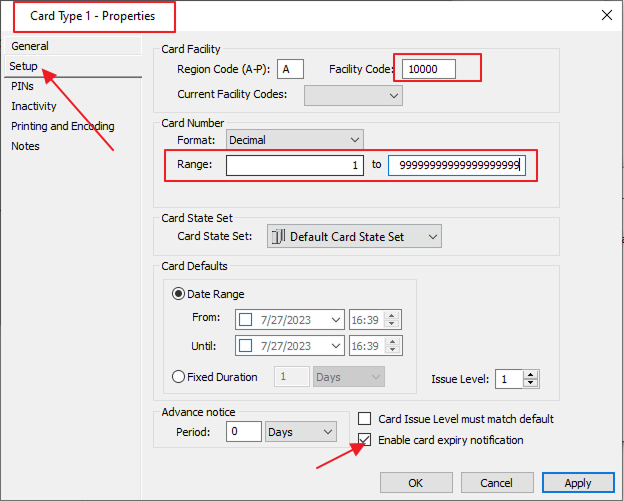624x501 pixels.
Task: Click the OK button
Action: pos(415,483)
